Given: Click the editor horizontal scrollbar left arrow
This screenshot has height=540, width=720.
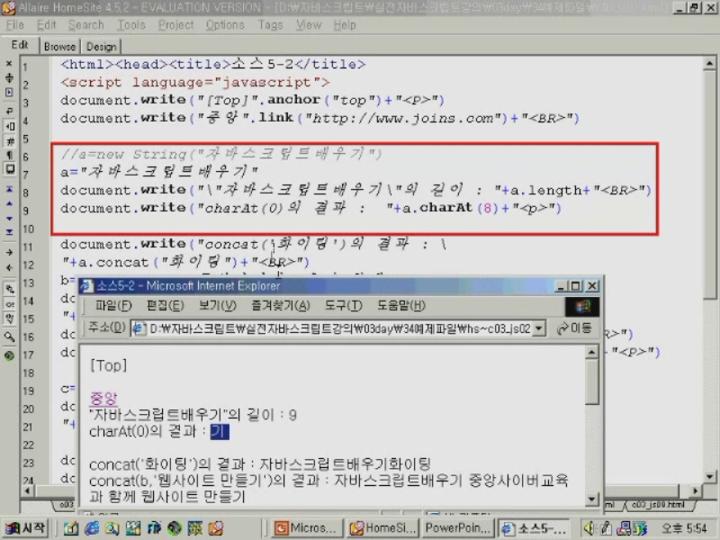Looking at the screenshot, I should pos(28,490).
